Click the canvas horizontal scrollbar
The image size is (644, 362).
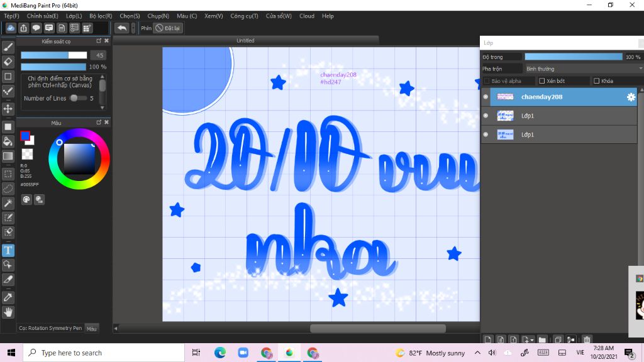(378, 328)
